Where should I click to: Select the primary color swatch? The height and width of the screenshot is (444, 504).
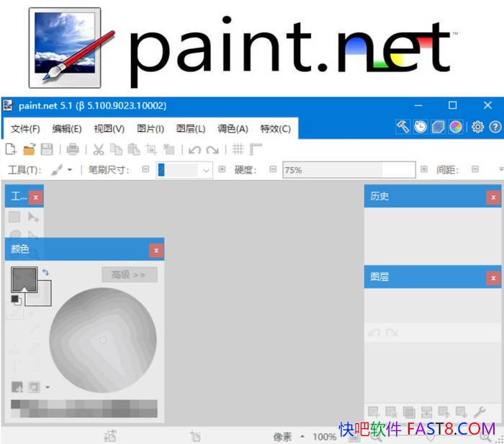[x=24, y=280]
